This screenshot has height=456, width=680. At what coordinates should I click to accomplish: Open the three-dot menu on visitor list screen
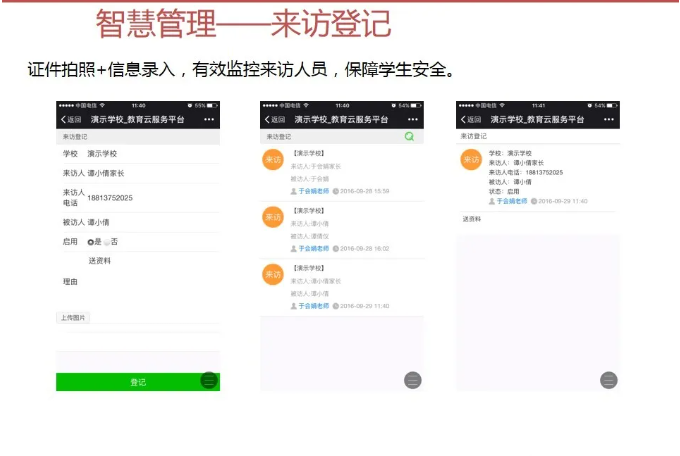click(x=413, y=119)
